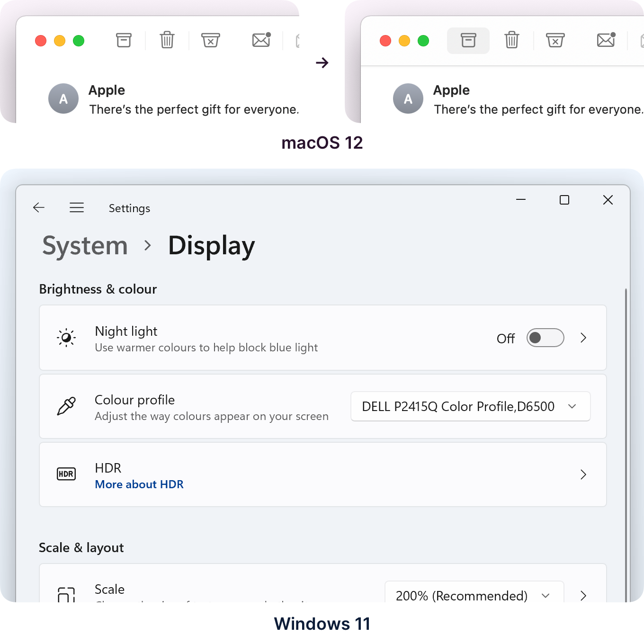The height and width of the screenshot is (644, 644).
Task: Turn on the Night light toggle
Action: 546,338
